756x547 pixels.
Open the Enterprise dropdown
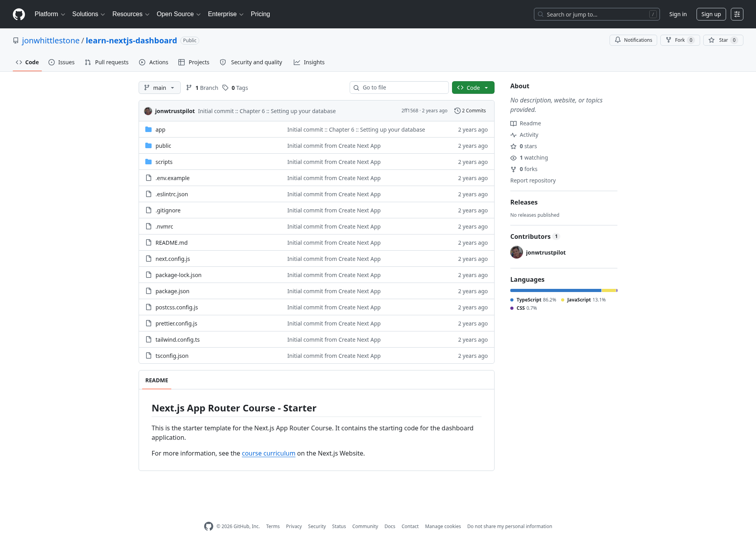coord(226,14)
